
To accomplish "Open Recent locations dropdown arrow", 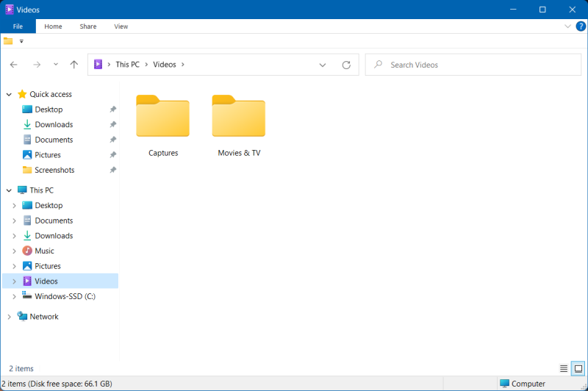I will [x=56, y=65].
